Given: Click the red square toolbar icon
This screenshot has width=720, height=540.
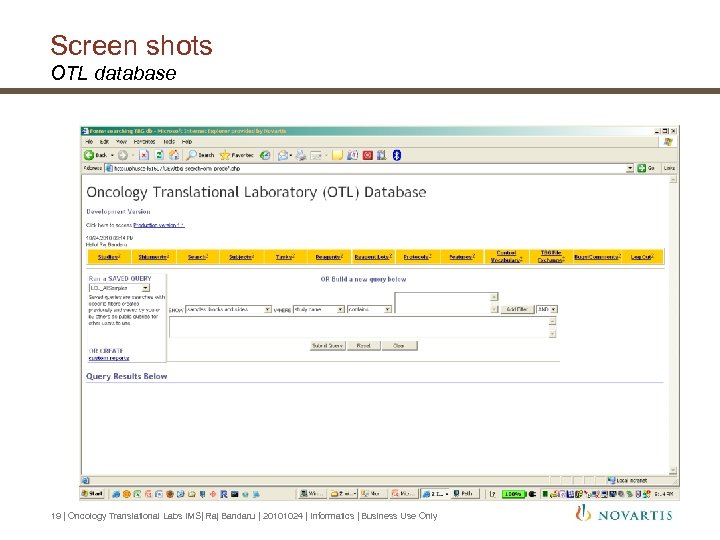Looking at the screenshot, I should [x=367, y=155].
